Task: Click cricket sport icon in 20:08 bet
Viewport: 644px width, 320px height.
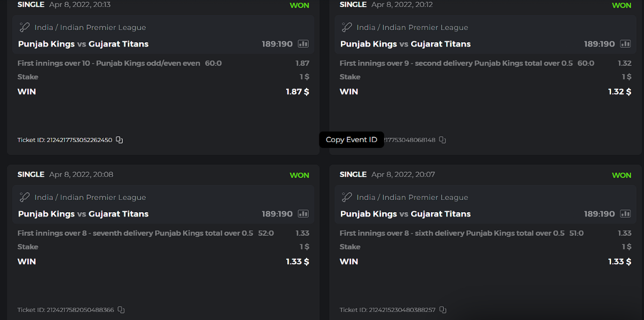Action: (24, 197)
